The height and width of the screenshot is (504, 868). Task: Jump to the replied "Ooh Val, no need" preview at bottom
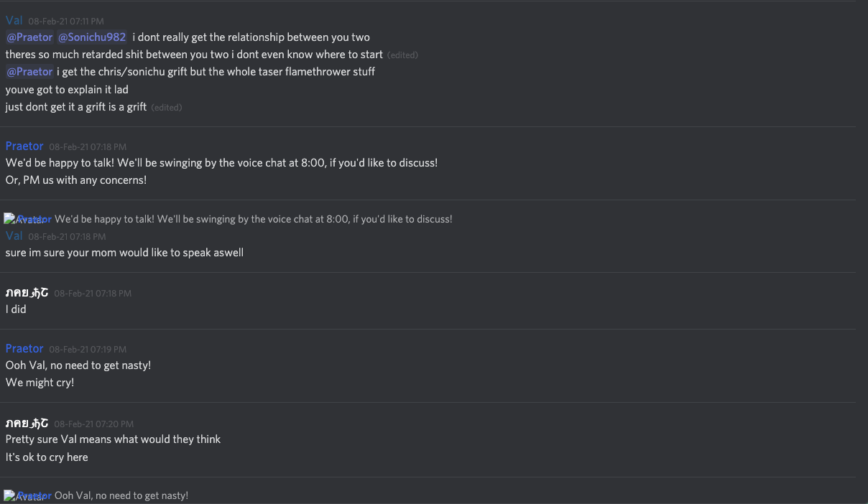tap(121, 495)
